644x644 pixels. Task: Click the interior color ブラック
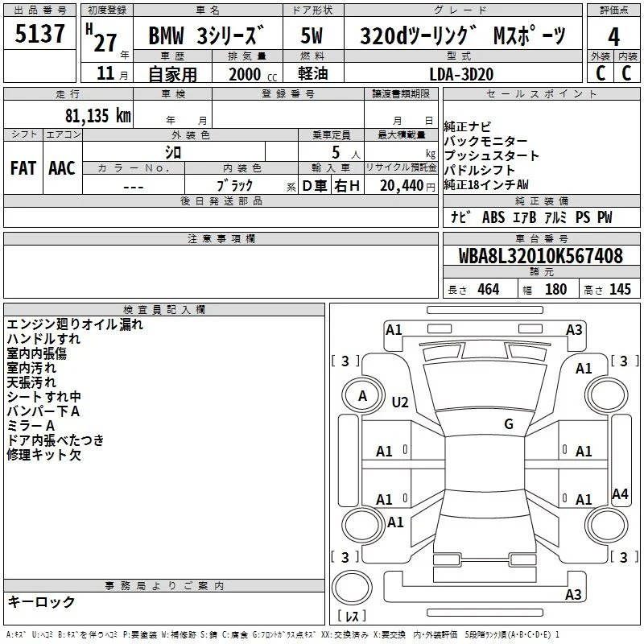[234, 186]
